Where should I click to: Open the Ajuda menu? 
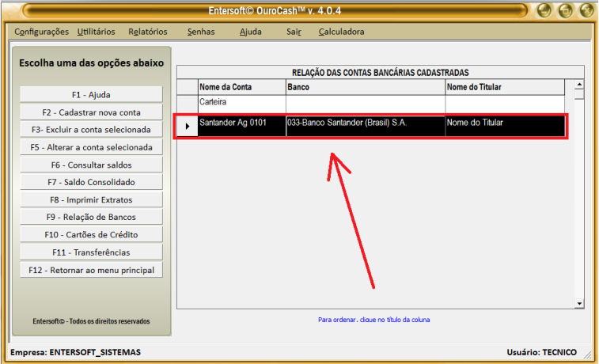[x=251, y=32]
